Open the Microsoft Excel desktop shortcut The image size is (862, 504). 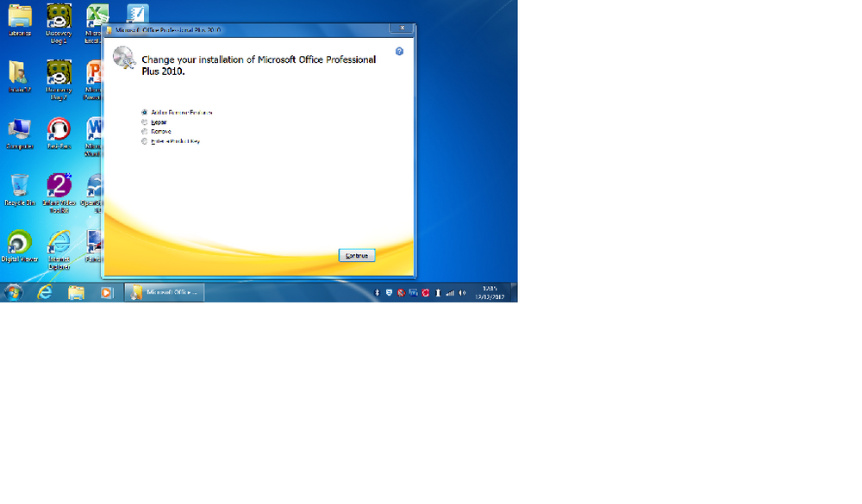click(94, 23)
